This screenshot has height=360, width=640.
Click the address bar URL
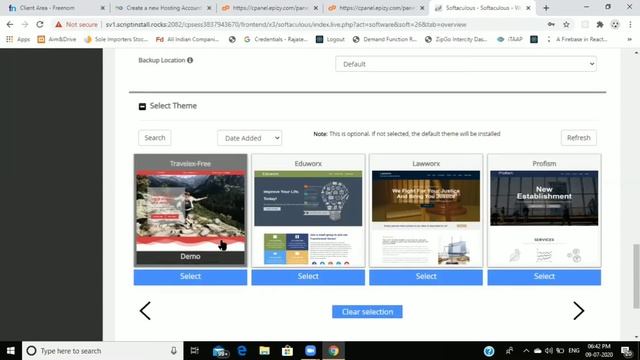click(x=286, y=24)
